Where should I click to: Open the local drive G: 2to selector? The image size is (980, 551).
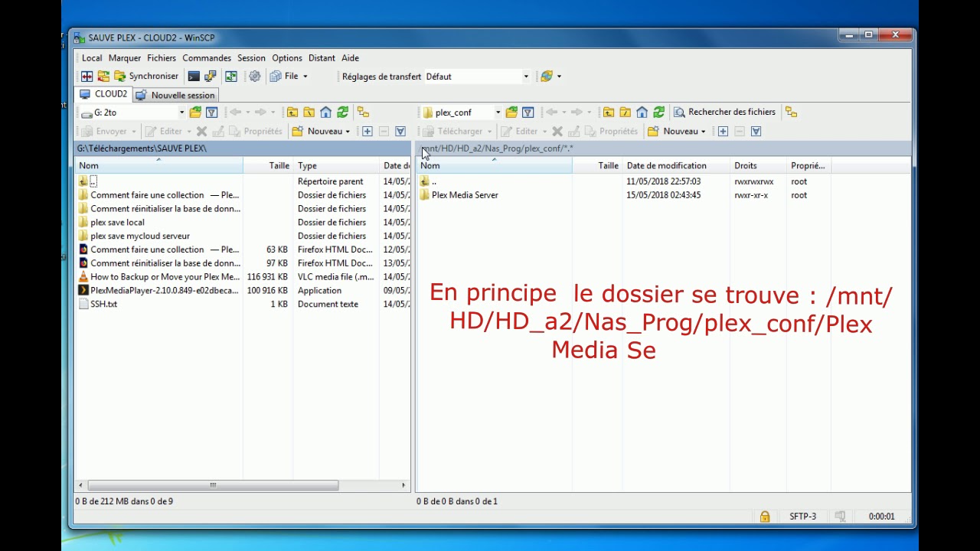click(133, 112)
